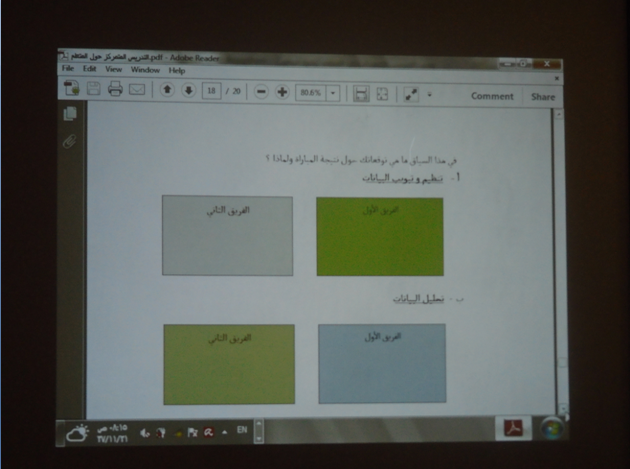Image resolution: width=630 pixels, height=469 pixels.
Task: Go to previous page with up arrow
Action: click(166, 91)
